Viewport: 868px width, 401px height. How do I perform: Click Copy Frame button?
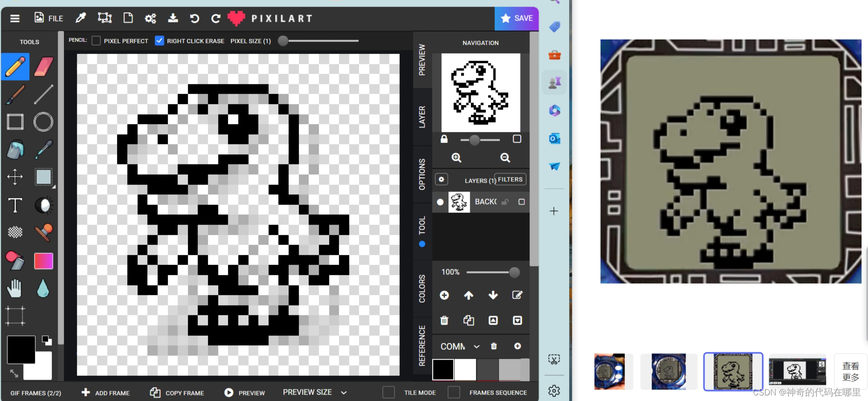(x=177, y=393)
